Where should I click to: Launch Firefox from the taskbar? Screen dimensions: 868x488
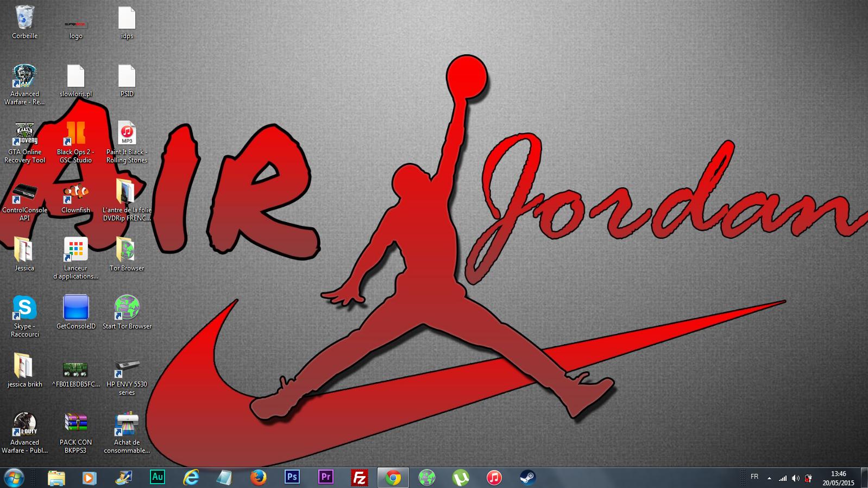(259, 478)
